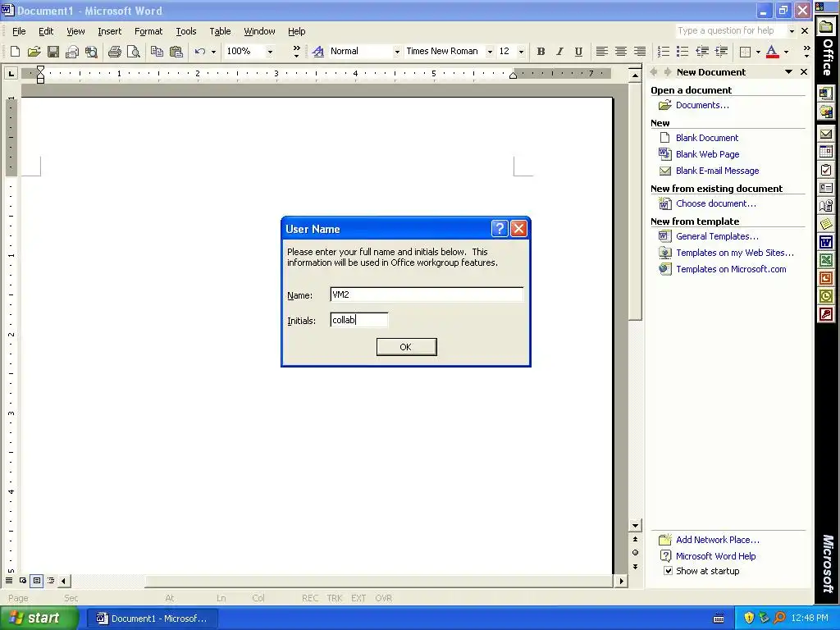Open the Times New Roman font dropdown
Screen dimensions: 840x630
click(490, 52)
